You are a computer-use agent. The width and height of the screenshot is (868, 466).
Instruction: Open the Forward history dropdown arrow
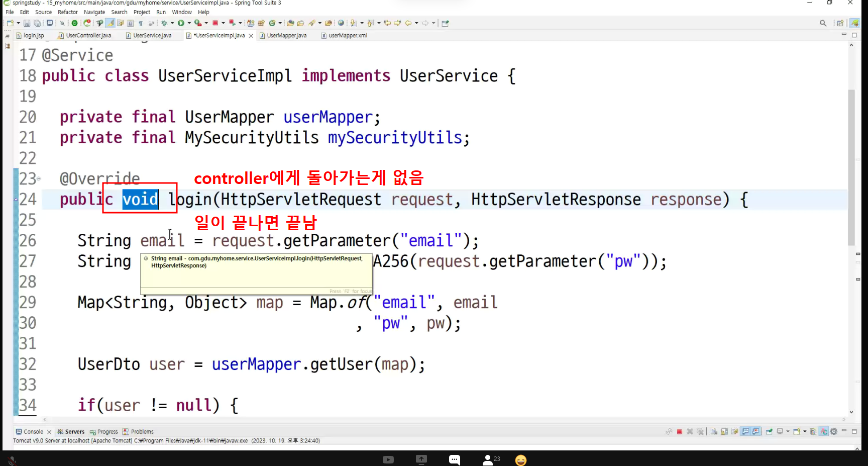[x=433, y=23]
